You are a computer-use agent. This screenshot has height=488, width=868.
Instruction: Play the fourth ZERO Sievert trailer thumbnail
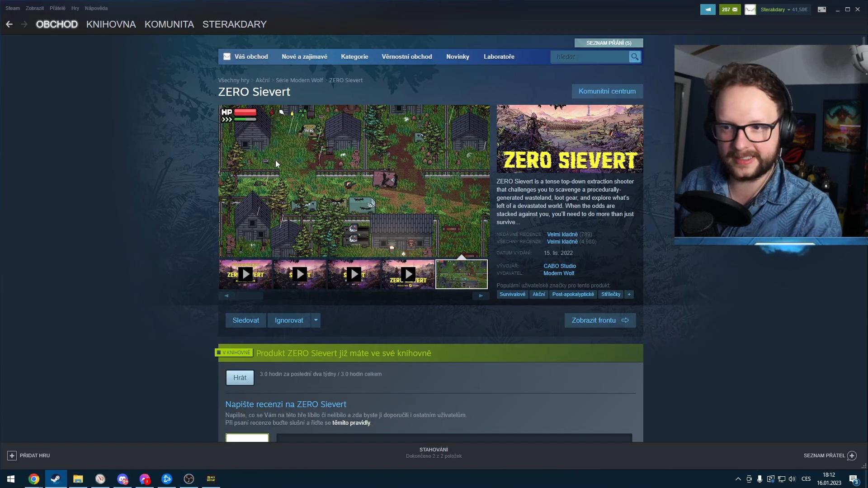tap(408, 274)
